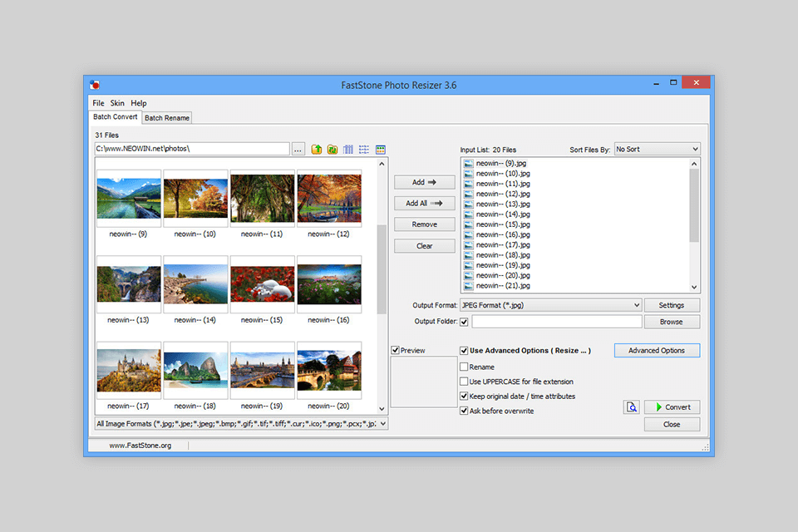The width and height of the screenshot is (798, 532).
Task: Clear the input list
Action: click(425, 246)
